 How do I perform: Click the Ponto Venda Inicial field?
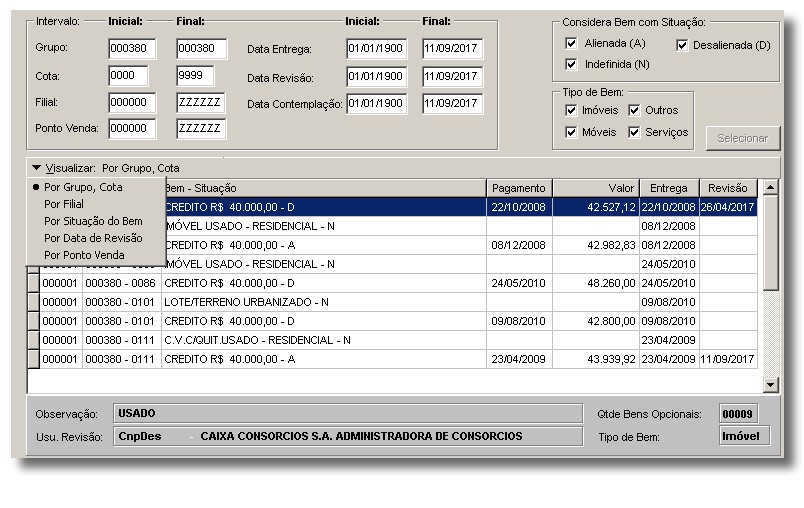[132, 129]
